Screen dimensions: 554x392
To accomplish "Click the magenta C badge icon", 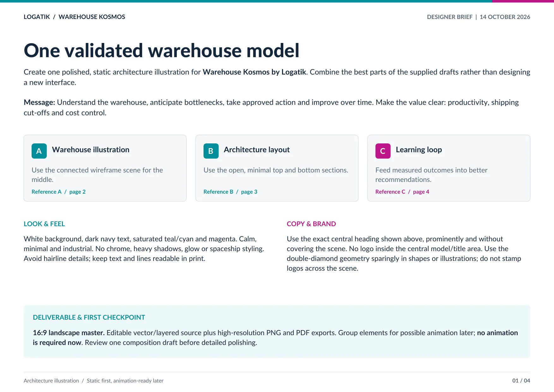I will click(383, 151).
